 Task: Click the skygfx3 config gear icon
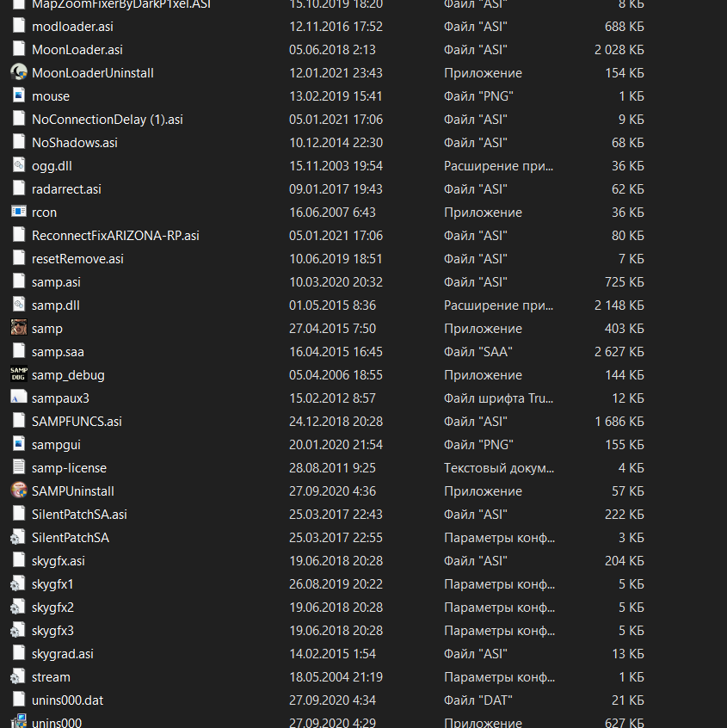18,630
